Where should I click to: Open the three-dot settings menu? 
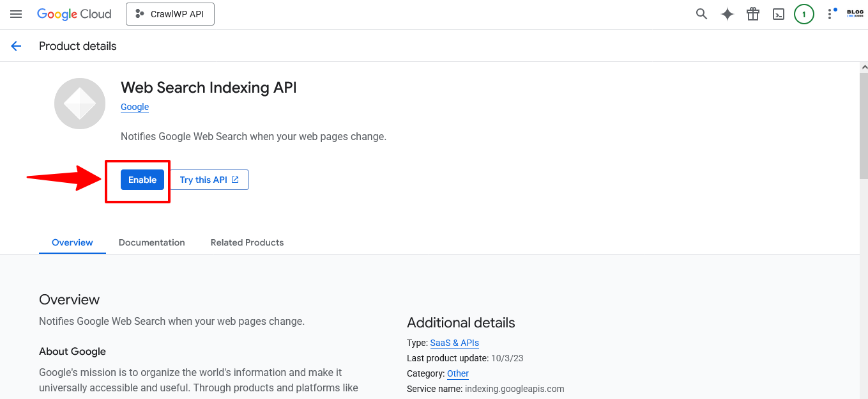pos(830,14)
